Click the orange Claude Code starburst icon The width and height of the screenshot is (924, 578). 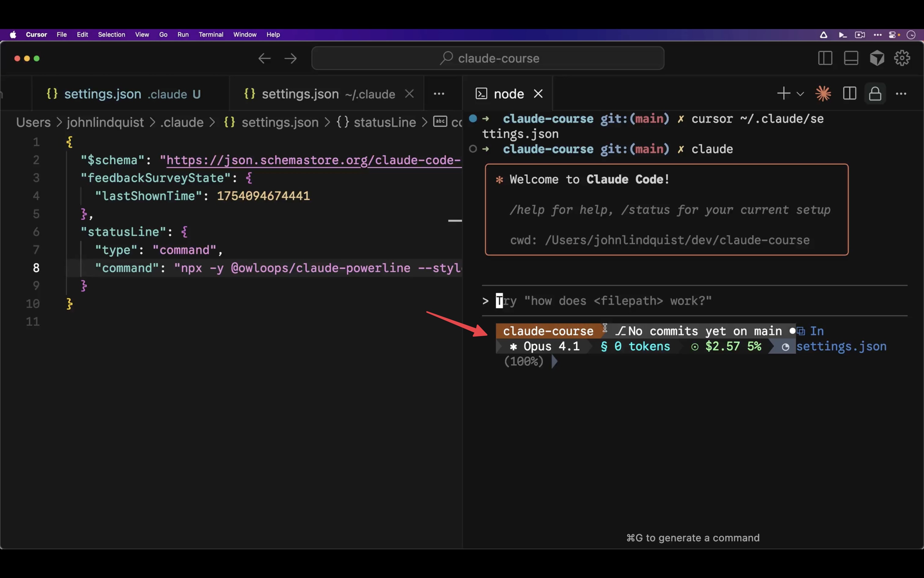(x=823, y=94)
